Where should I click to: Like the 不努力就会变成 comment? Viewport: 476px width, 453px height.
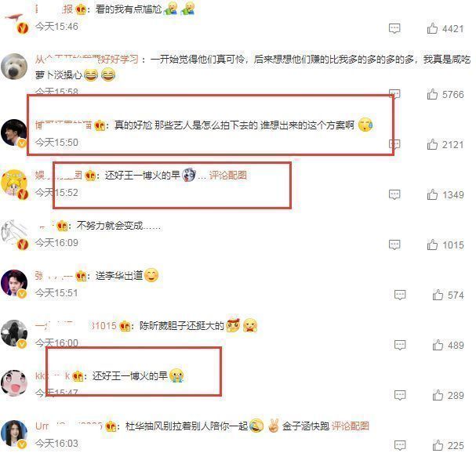(x=432, y=245)
